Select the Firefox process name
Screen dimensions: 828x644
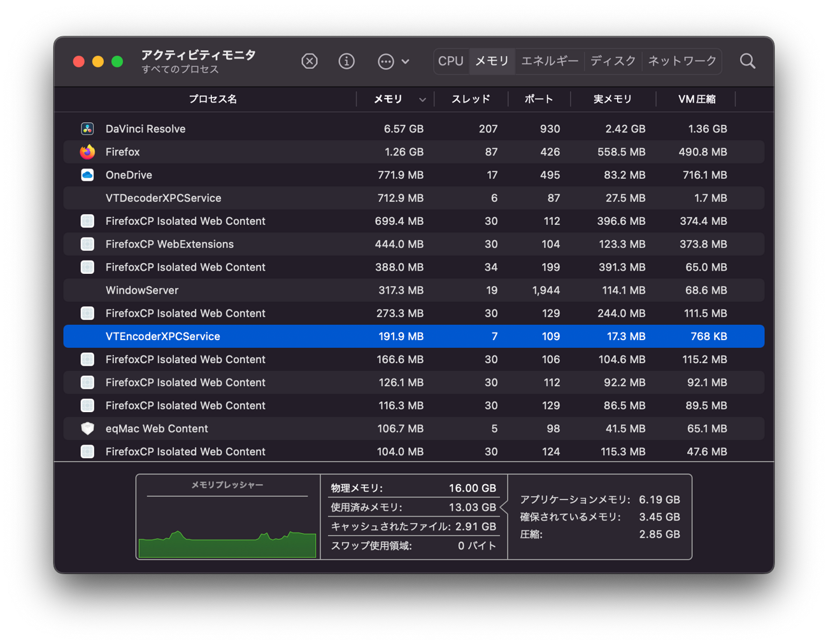coord(122,152)
